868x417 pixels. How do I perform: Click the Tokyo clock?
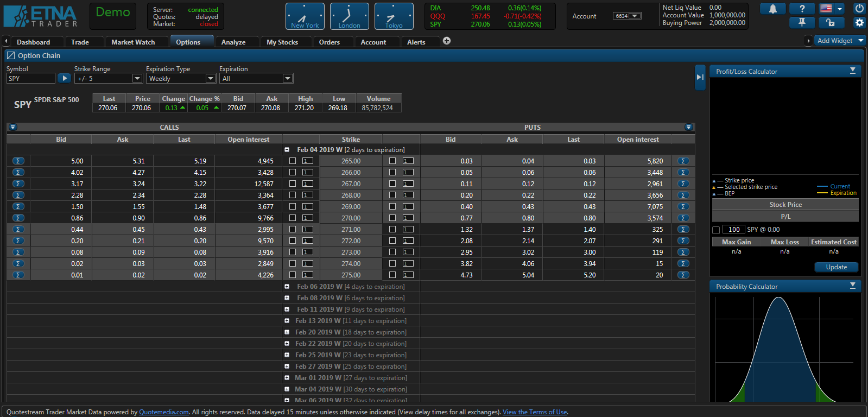click(x=394, y=16)
